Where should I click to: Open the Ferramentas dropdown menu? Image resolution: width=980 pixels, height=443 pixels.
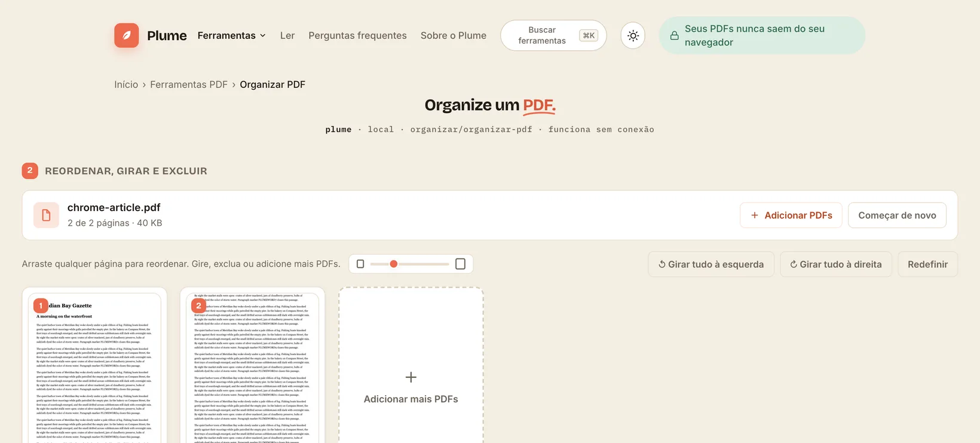[x=231, y=35]
